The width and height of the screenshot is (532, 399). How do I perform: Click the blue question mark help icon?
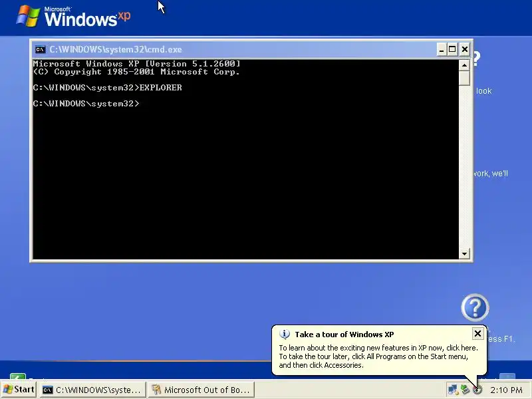pyautogui.click(x=475, y=308)
